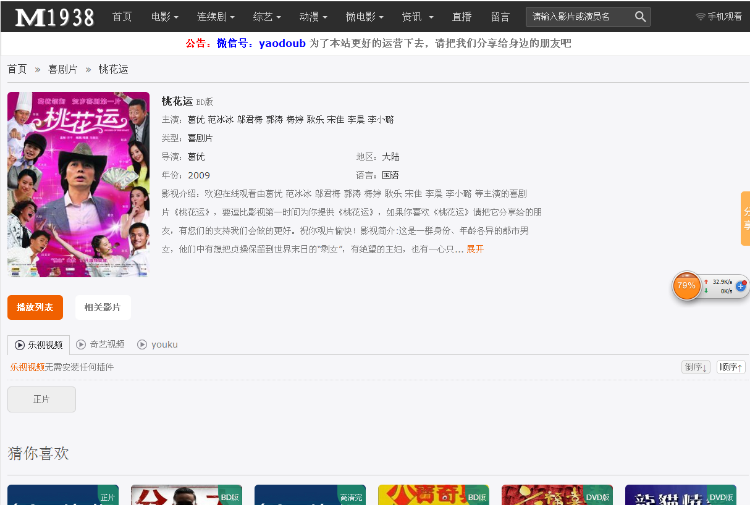
Task: Open the last recommended thumbnail labeled DVD版
Action: [x=681, y=495]
